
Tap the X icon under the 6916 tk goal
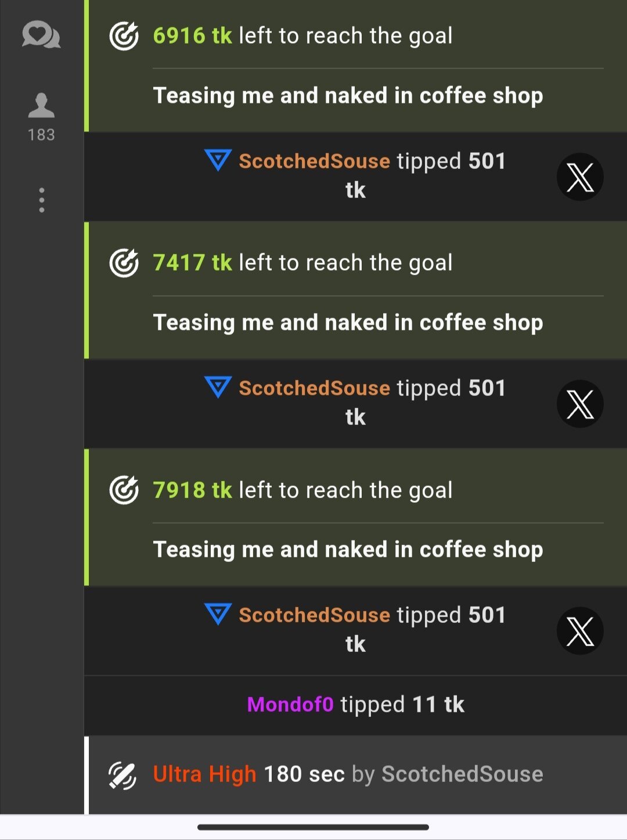pyautogui.click(x=579, y=177)
